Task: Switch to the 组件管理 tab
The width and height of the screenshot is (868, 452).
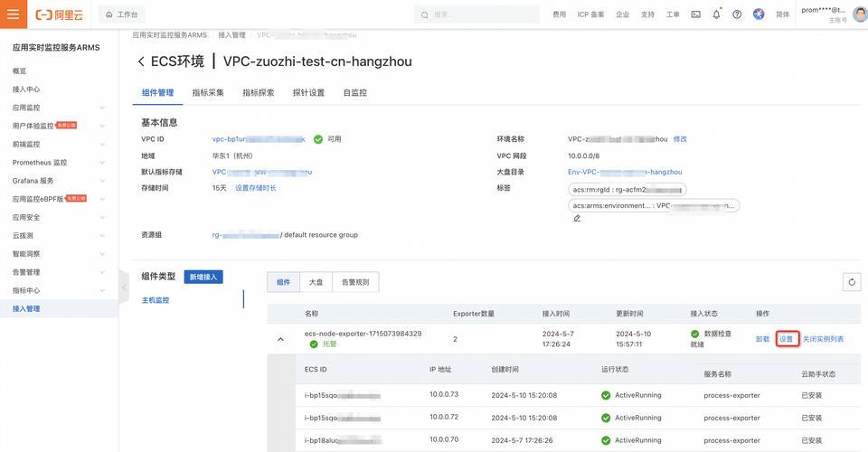Action: click(x=157, y=92)
